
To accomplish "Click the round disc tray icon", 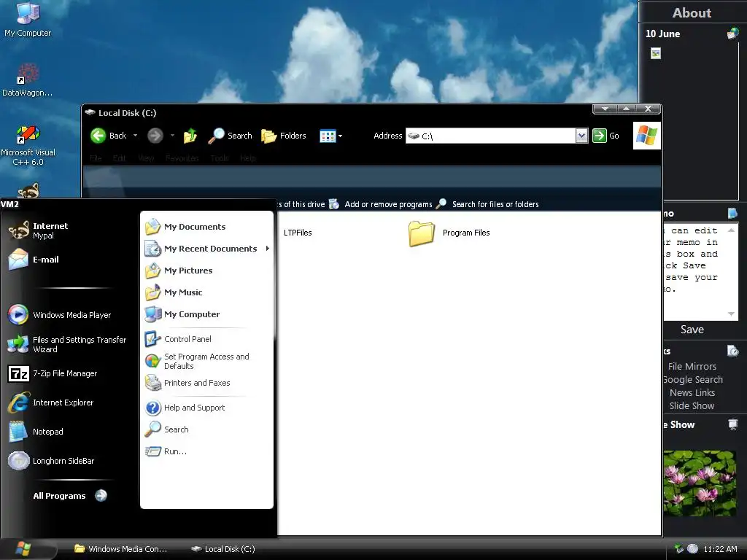I will 693,548.
